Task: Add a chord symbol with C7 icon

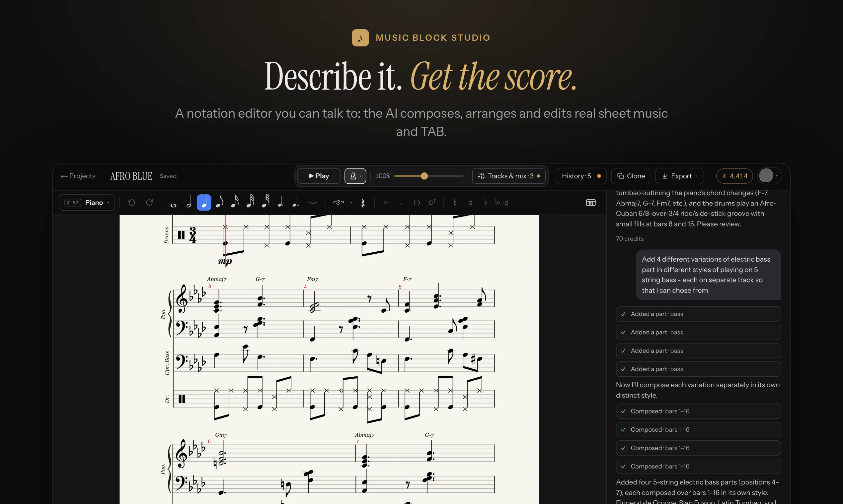Action: (x=432, y=203)
